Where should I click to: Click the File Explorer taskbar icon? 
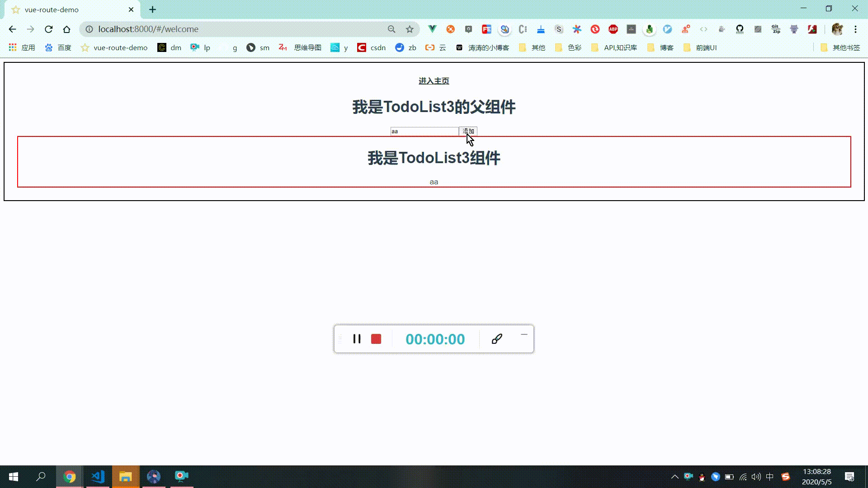[126, 476]
